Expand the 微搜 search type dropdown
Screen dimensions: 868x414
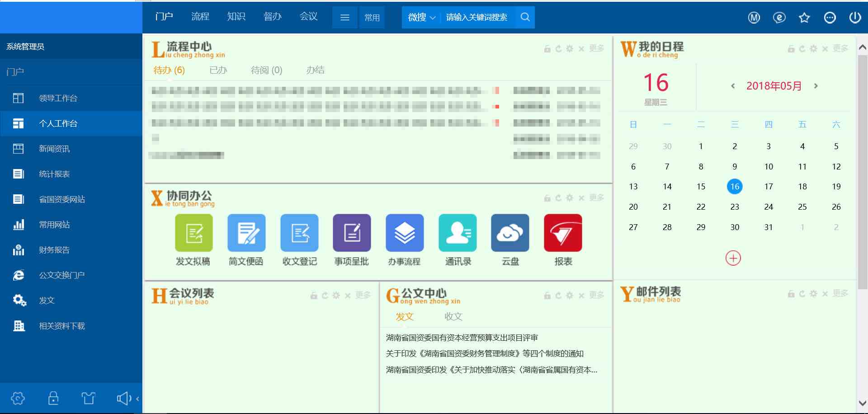pyautogui.click(x=421, y=17)
